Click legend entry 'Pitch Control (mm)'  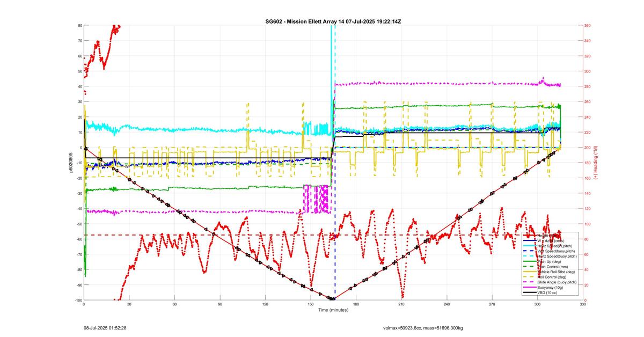click(x=552, y=267)
